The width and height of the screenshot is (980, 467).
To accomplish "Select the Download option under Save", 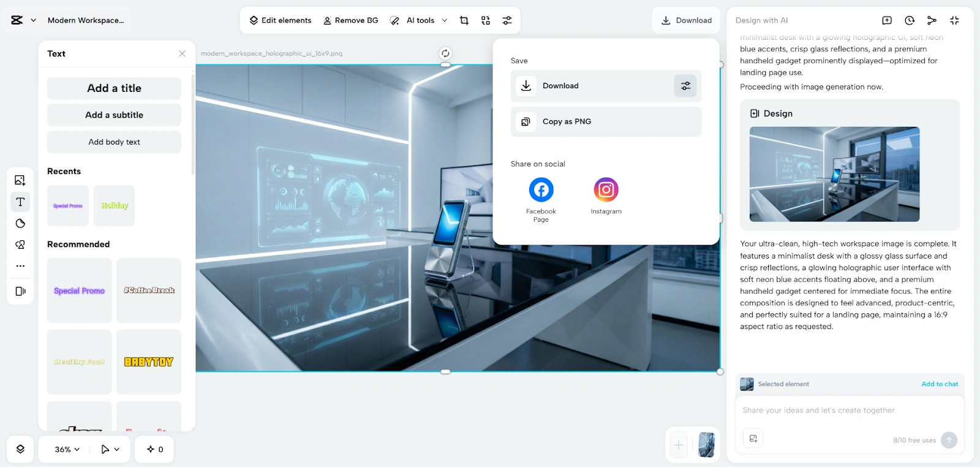I will [x=591, y=86].
